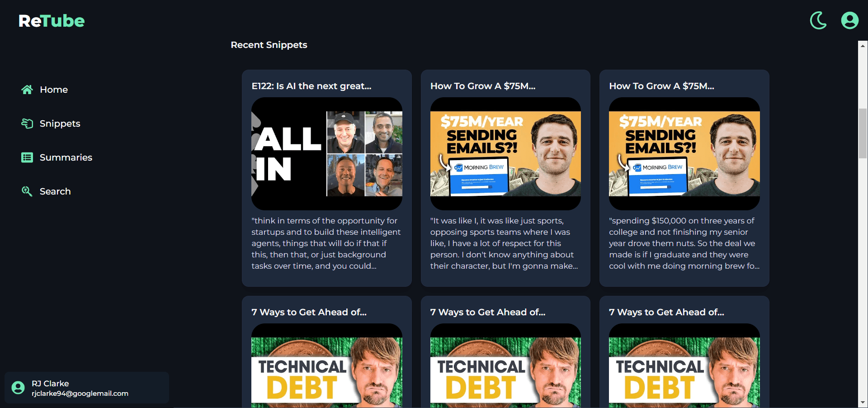The height and width of the screenshot is (408, 868).
Task: Click the scroll down arrow on scrollbar
Action: (863, 402)
